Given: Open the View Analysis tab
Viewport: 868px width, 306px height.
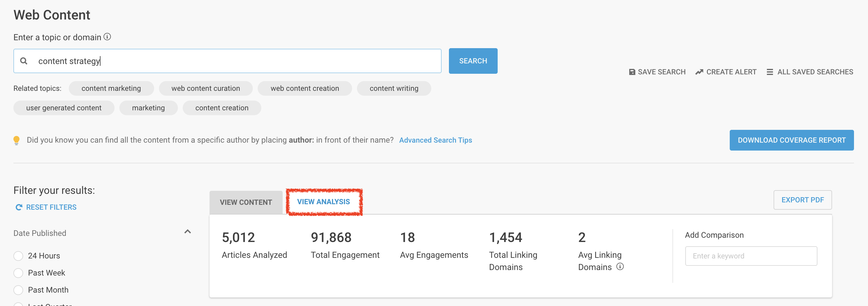Looking at the screenshot, I should point(323,202).
